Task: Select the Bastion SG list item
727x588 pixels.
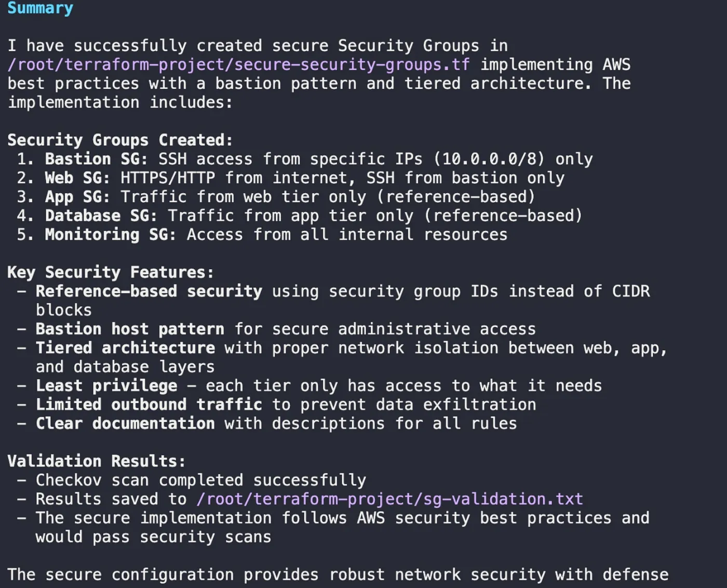Action: (x=96, y=159)
